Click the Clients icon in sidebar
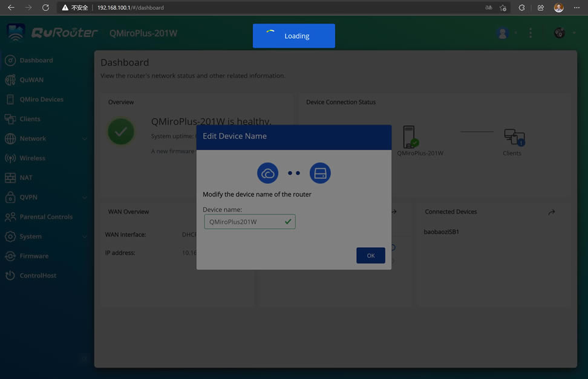 [x=10, y=119]
